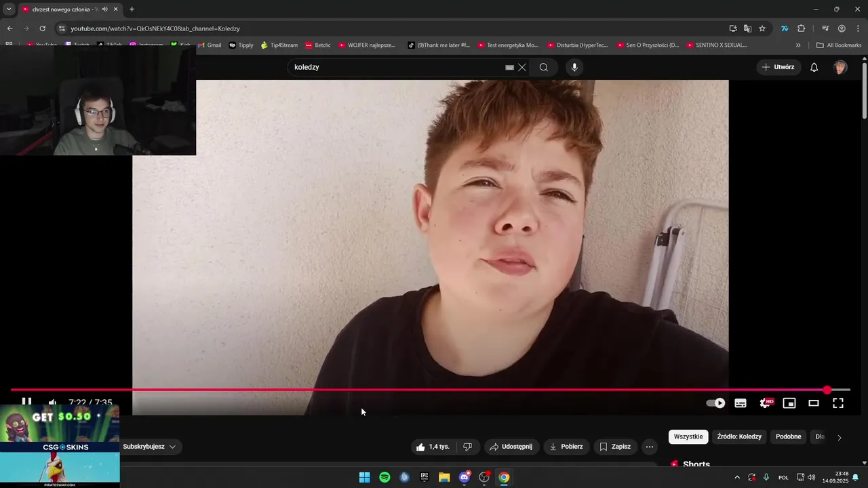This screenshot has height=488, width=868.
Task: Open the Disturbia (HyperTec... bookmark
Action: tap(577, 45)
